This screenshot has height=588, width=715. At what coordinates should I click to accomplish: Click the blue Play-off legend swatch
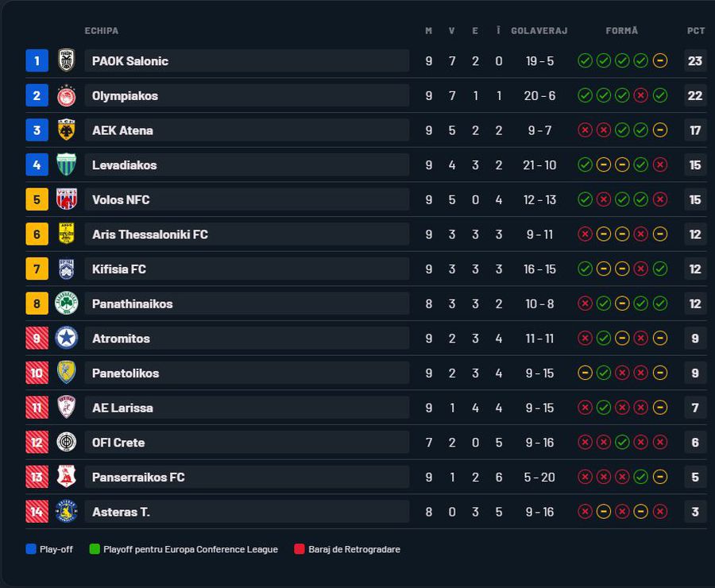(31, 549)
